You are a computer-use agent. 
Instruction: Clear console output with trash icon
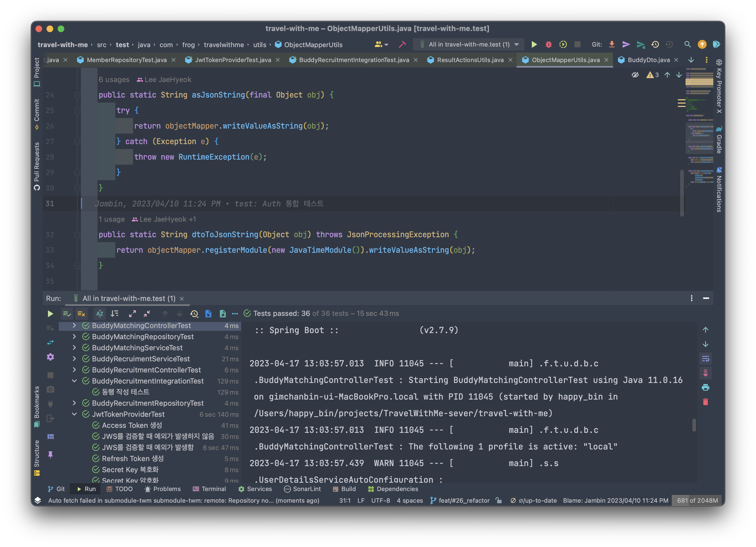click(x=705, y=402)
